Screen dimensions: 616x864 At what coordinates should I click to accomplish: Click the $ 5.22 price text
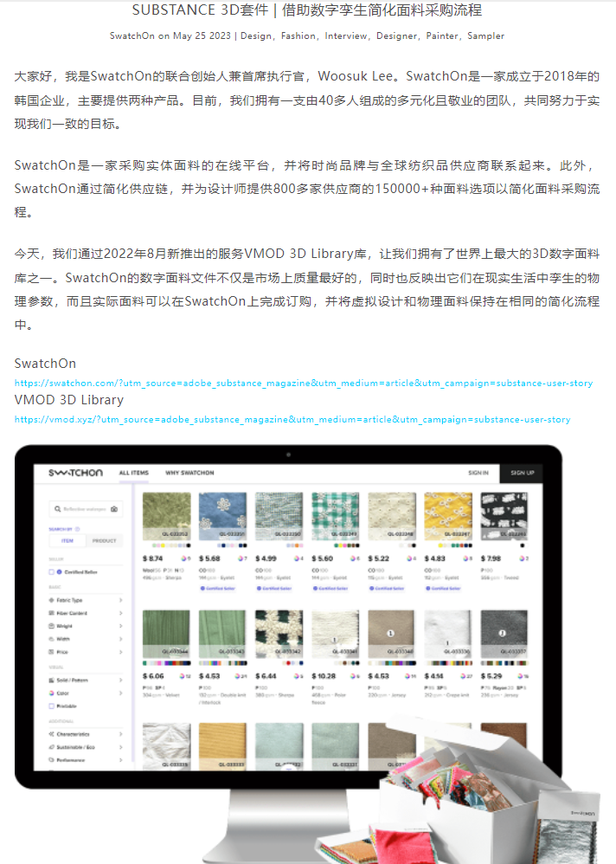[x=379, y=558]
